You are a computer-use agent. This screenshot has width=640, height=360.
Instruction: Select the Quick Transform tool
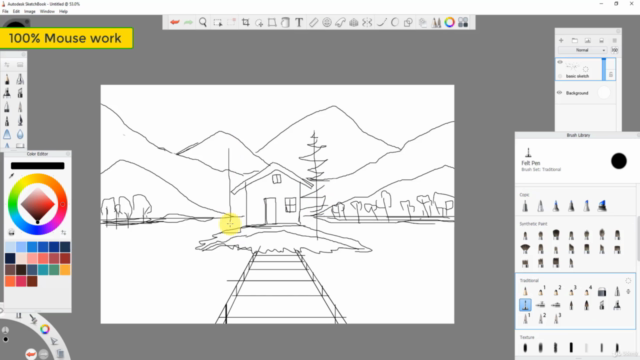click(259, 22)
